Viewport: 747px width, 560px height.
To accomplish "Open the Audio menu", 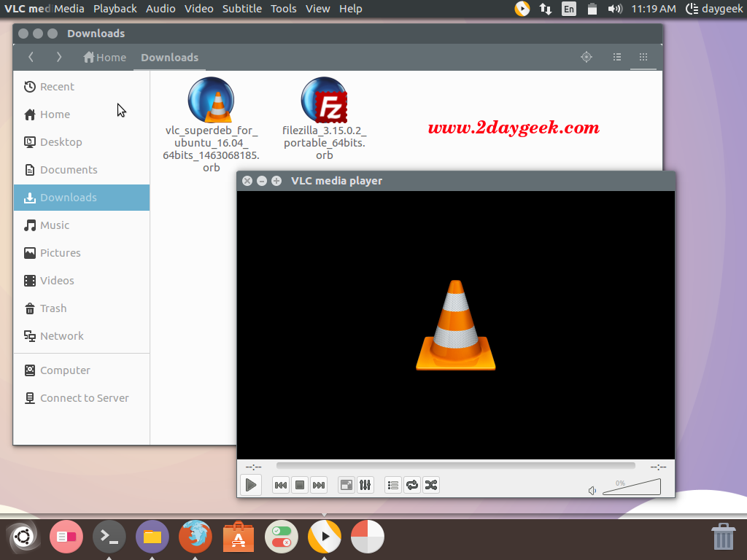I will click(x=160, y=9).
